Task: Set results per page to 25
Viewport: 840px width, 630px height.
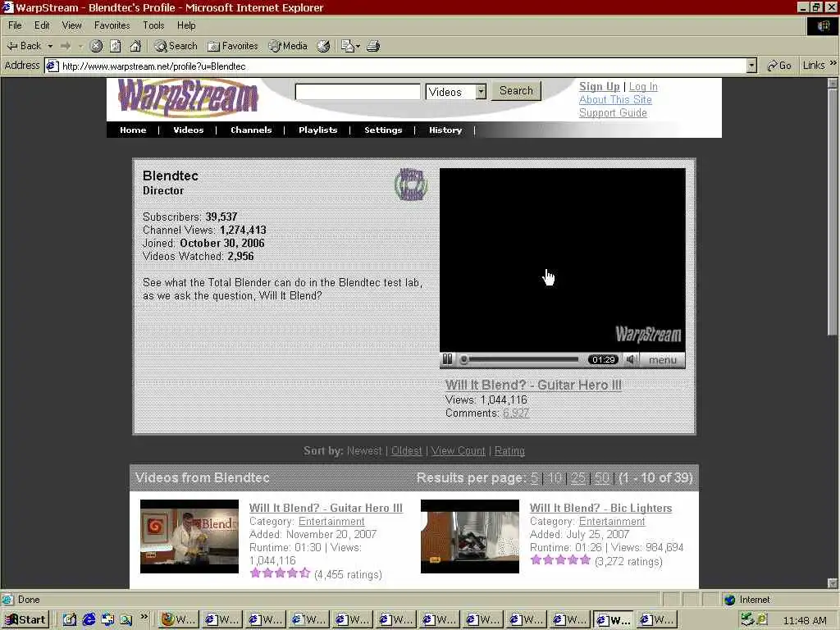Action: 578,478
